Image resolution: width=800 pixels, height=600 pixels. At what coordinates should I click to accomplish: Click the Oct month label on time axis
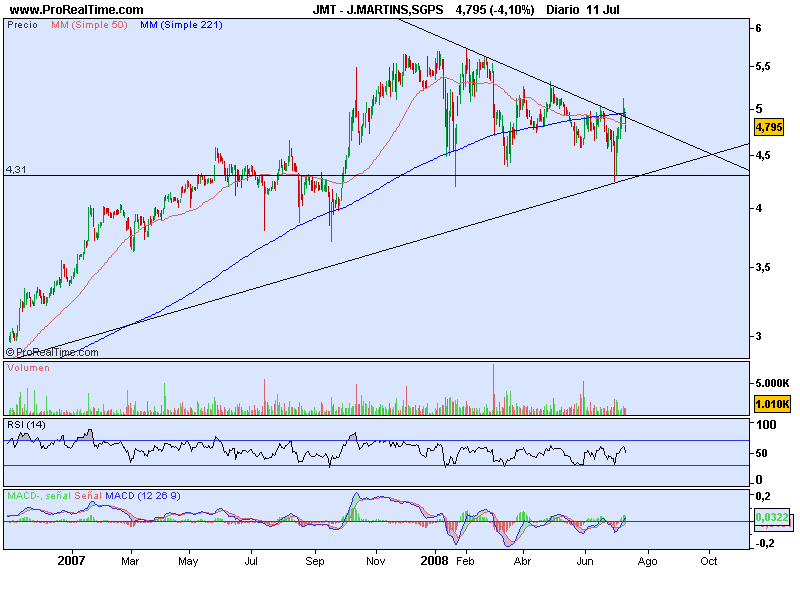point(709,561)
